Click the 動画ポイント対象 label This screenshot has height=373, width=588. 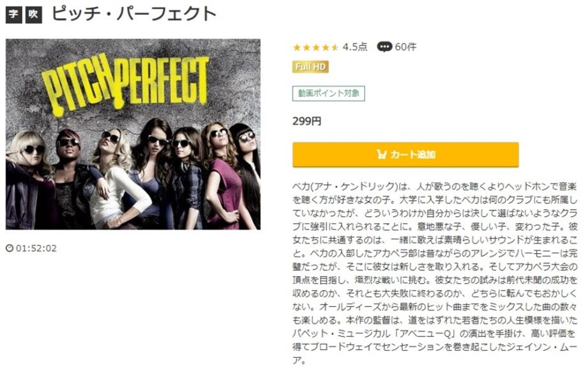(x=329, y=93)
